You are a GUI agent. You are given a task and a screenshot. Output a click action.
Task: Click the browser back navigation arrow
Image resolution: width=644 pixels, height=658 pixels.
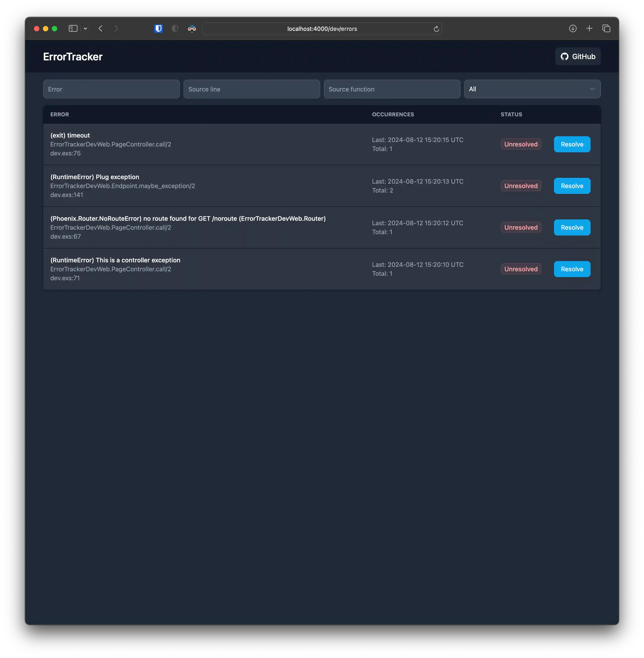(101, 29)
